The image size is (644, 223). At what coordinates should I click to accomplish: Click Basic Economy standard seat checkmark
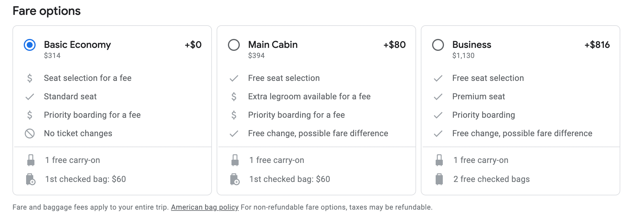(30, 97)
